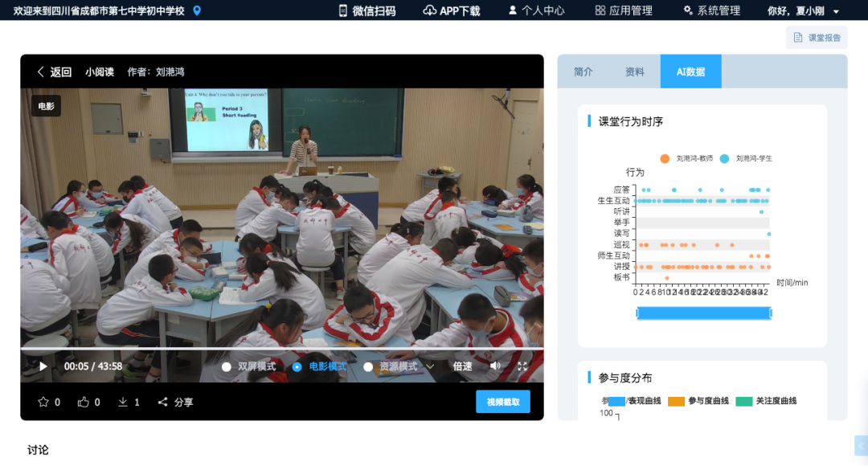Image resolution: width=868 pixels, height=466 pixels.
Task: Select the 电影模式 radio button
Action: (x=297, y=365)
